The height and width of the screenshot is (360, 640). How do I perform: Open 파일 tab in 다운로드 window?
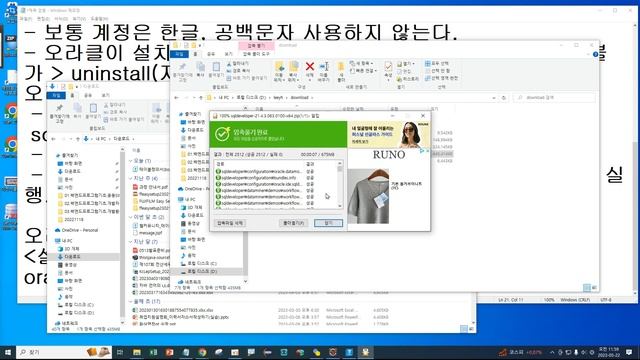56,95
